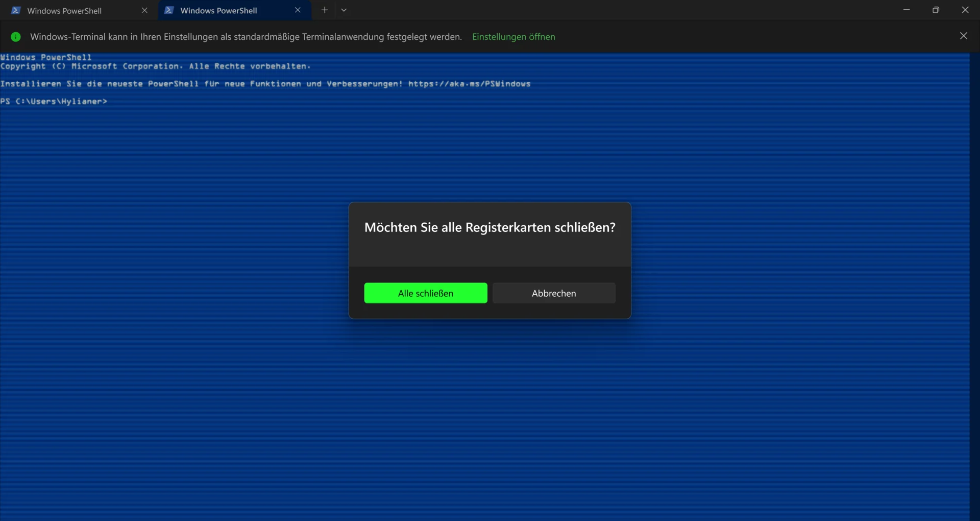Viewport: 980px width, 521px height.
Task: Close the second active PowerShell tab
Action: click(298, 10)
